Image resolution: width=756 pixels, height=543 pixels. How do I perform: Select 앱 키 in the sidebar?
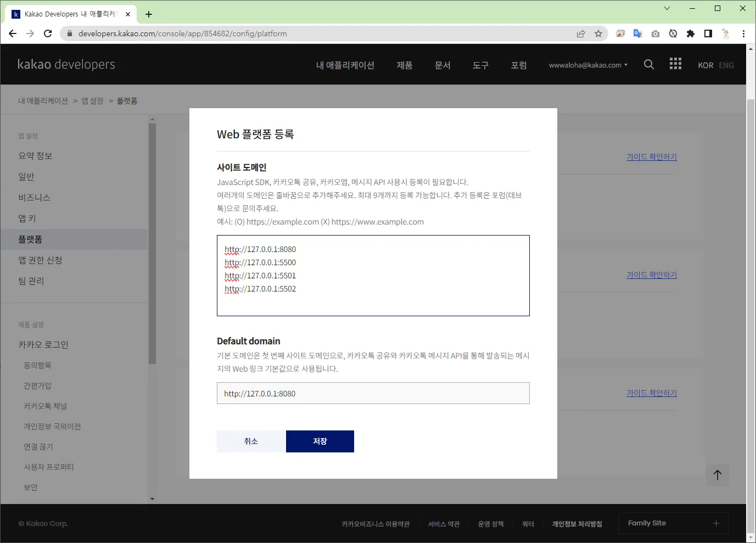(27, 219)
